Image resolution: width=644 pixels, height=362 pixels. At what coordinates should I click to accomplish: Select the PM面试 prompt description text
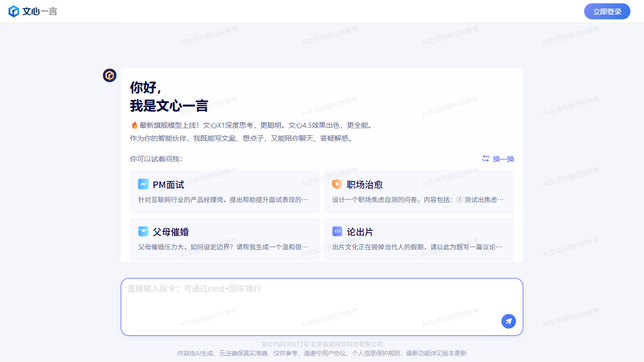tap(223, 200)
